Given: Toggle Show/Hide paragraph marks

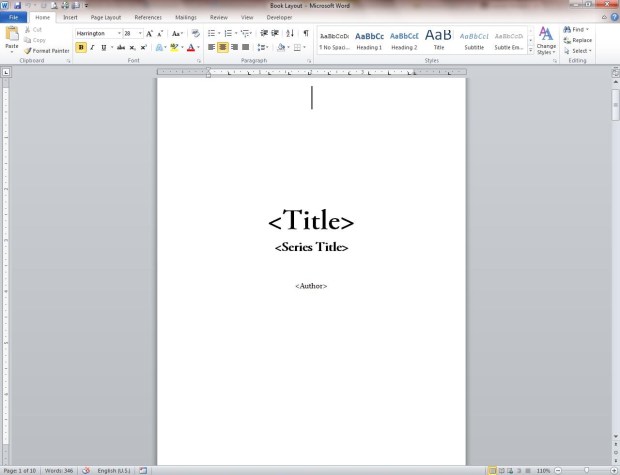Looking at the screenshot, I should 306,34.
